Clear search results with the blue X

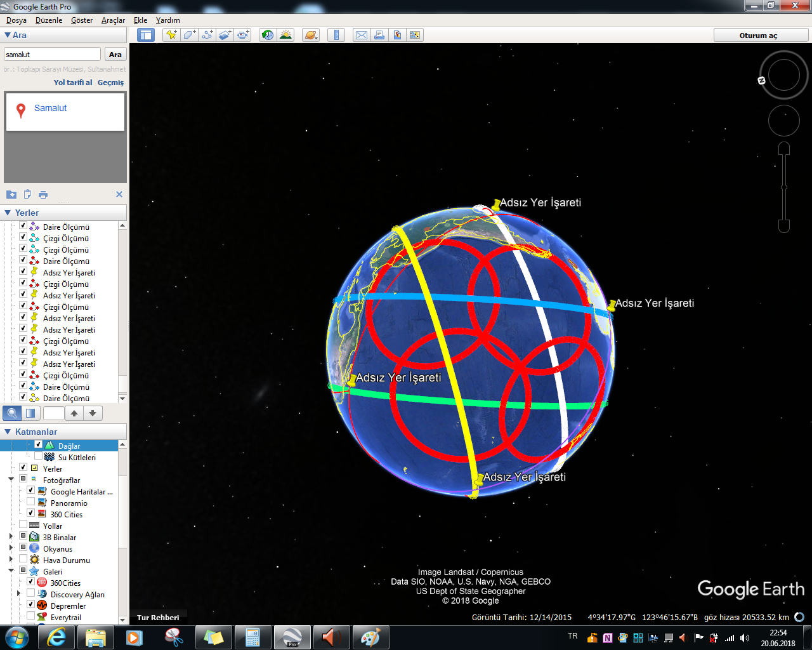coord(119,194)
